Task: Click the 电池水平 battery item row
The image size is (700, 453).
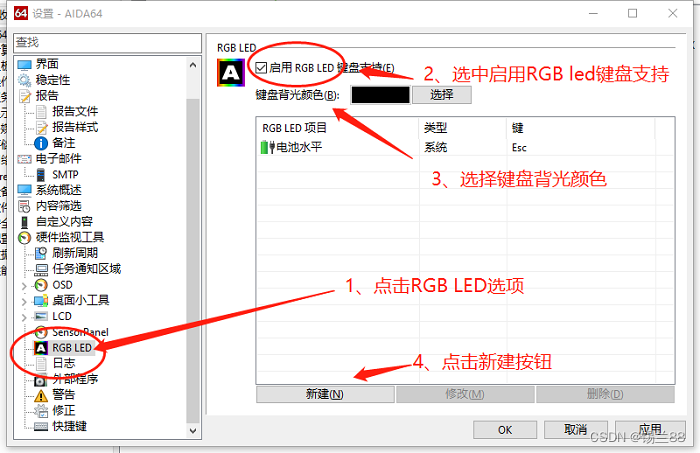Action: (x=465, y=147)
